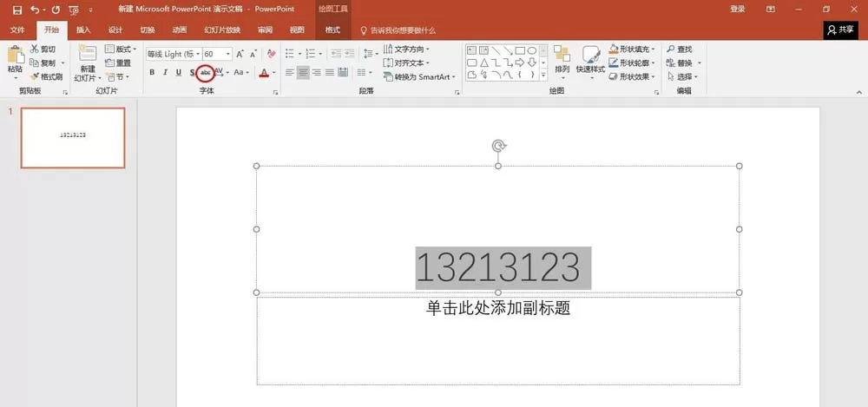Copy selection using 复制
The image size is (868, 407).
point(43,63)
